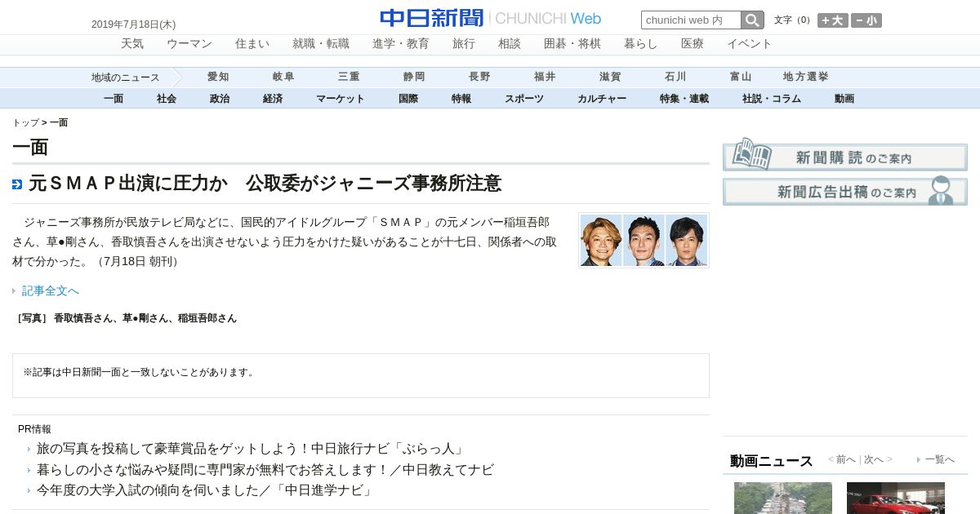This screenshot has height=514, width=980.
Task: Go to the 旅行 section
Action: 464,44
